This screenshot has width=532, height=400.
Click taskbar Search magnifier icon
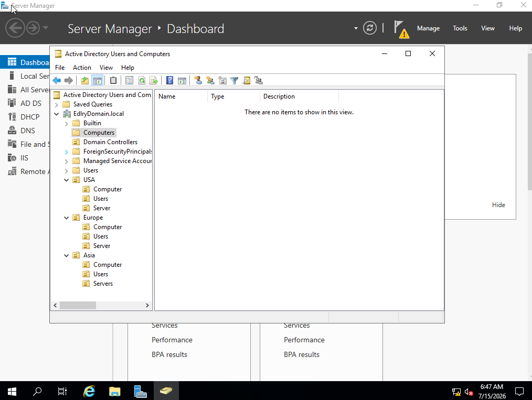pyautogui.click(x=37, y=391)
